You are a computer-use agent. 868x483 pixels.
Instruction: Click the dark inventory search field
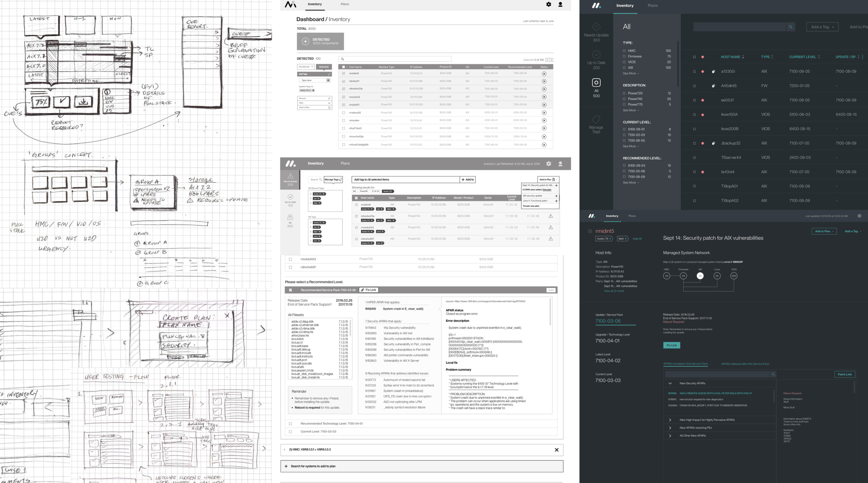pyautogui.click(x=739, y=27)
